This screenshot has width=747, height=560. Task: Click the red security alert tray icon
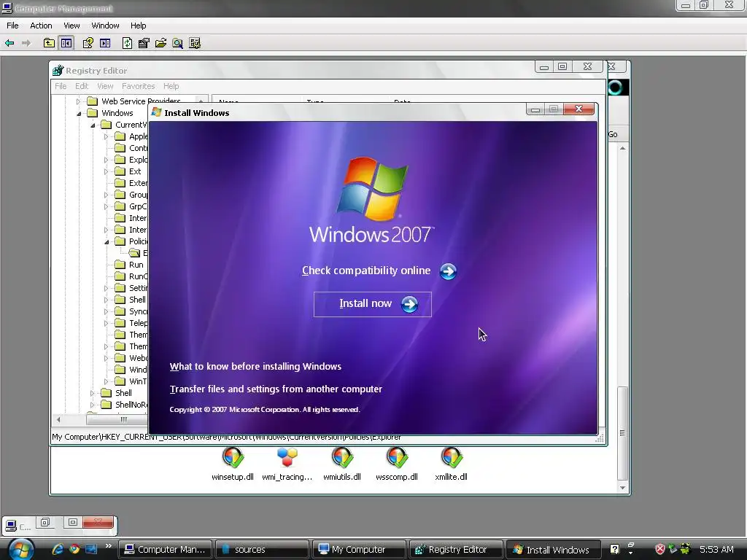659,549
